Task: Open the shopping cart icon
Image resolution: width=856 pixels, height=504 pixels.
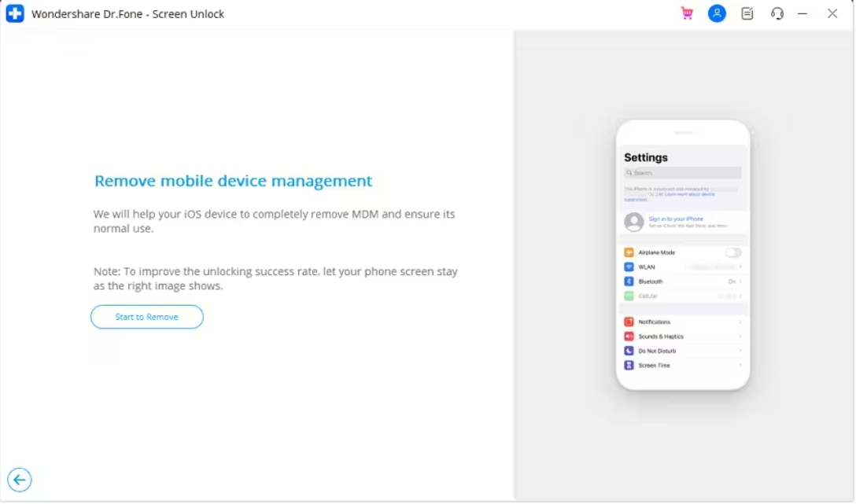Action: point(687,13)
